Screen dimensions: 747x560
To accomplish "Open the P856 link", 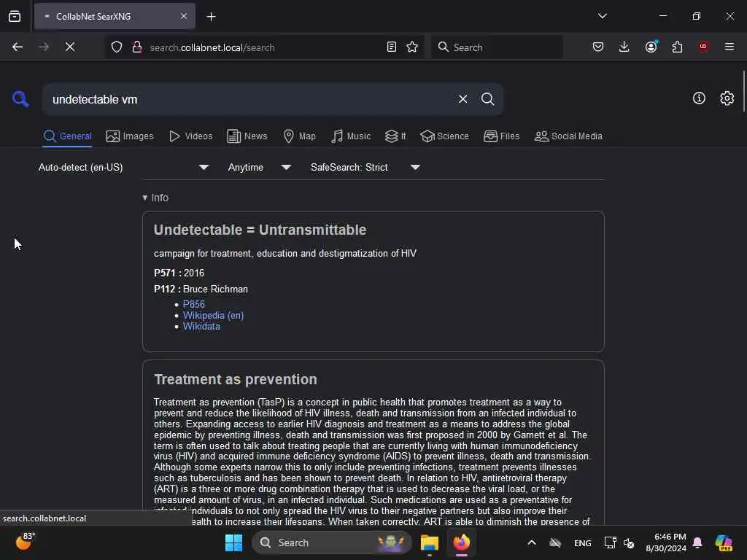I will pyautogui.click(x=193, y=304).
